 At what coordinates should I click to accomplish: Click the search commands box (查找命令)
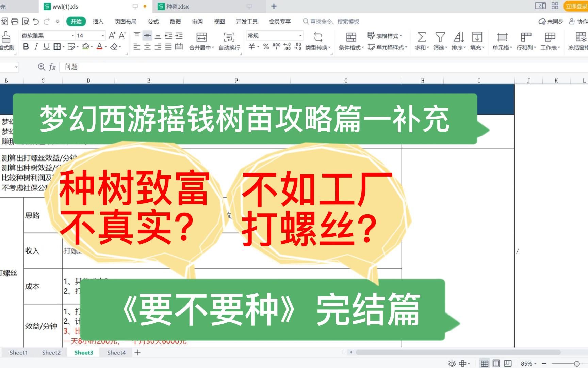(331, 21)
